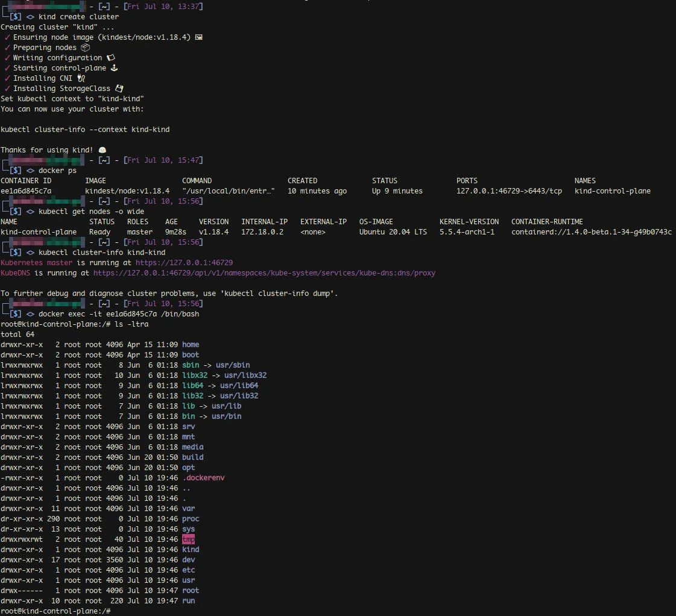676x616 pixels.
Task: Click the 'media' directory name
Action: pyautogui.click(x=192, y=447)
